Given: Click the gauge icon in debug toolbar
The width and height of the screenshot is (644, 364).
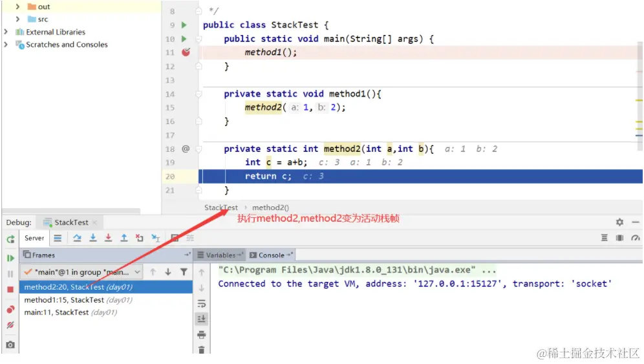Looking at the screenshot, I should [x=636, y=238].
